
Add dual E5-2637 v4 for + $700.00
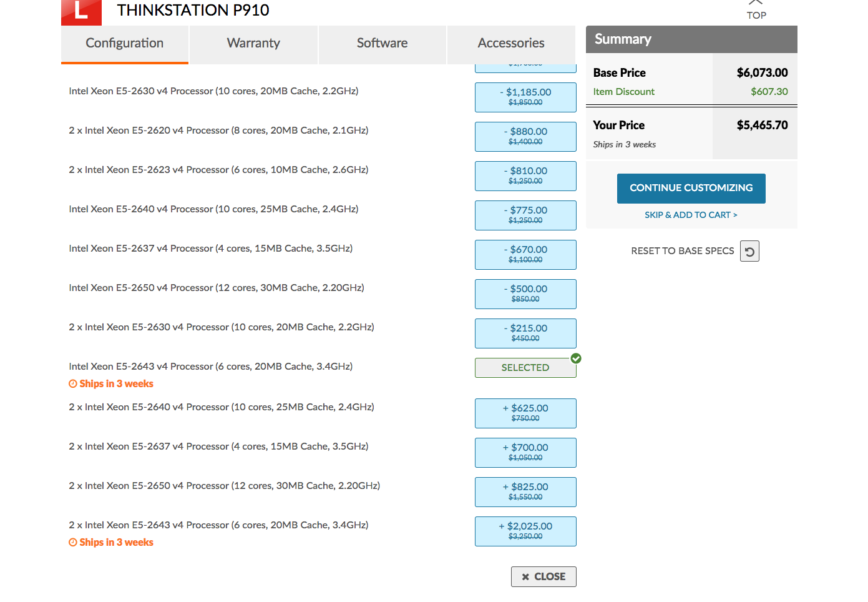click(x=525, y=452)
